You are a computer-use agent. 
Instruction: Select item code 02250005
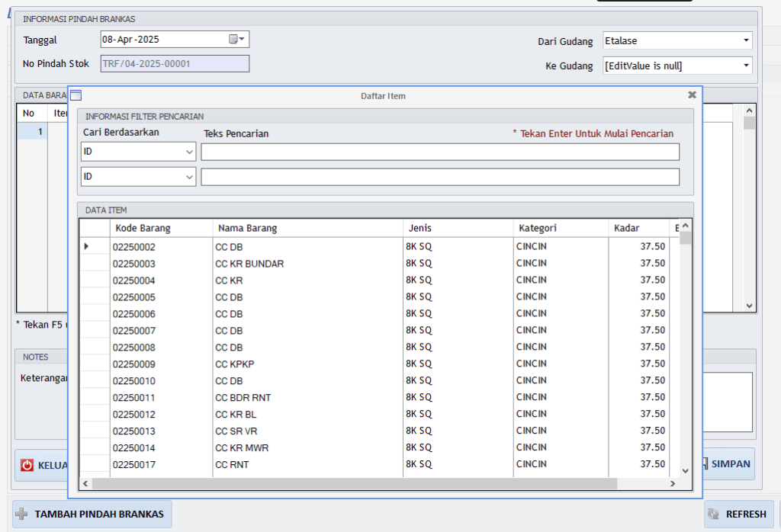(134, 297)
